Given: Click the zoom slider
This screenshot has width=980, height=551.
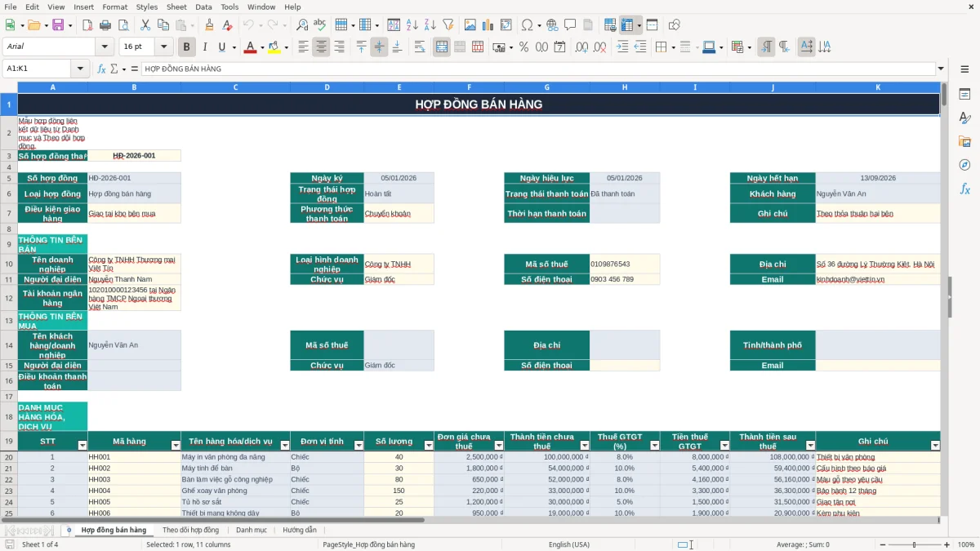Looking at the screenshot, I should click(914, 544).
